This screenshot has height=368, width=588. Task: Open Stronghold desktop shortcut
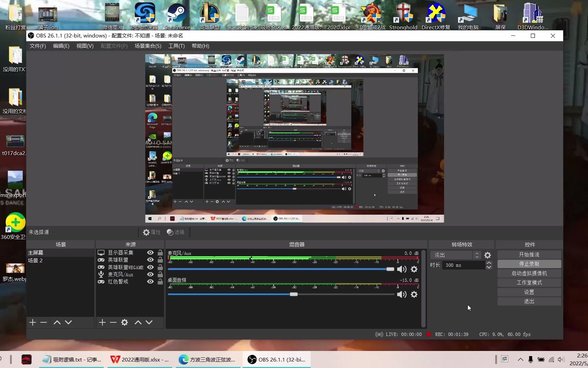click(x=403, y=16)
